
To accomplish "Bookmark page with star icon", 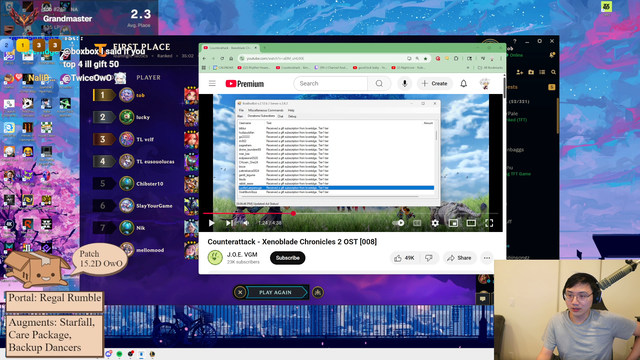I will pos(425,58).
